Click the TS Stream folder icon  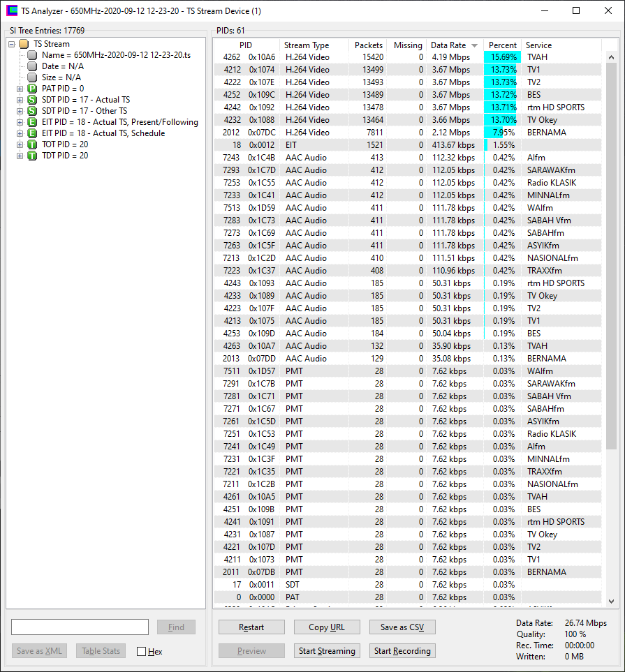[24, 44]
